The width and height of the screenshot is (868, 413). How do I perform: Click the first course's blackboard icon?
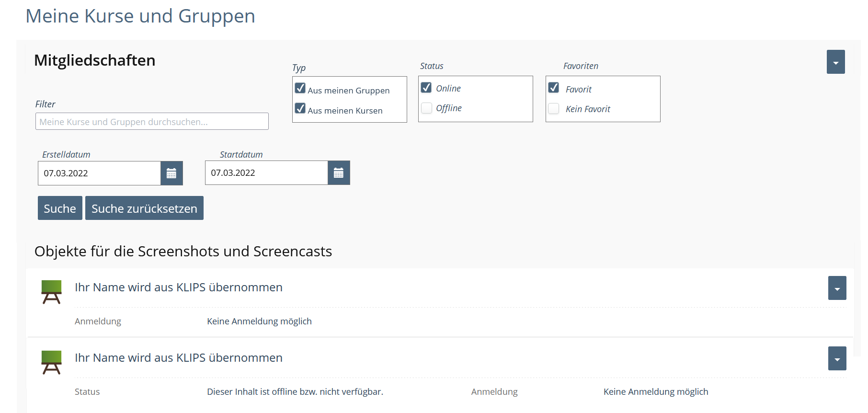click(x=52, y=292)
